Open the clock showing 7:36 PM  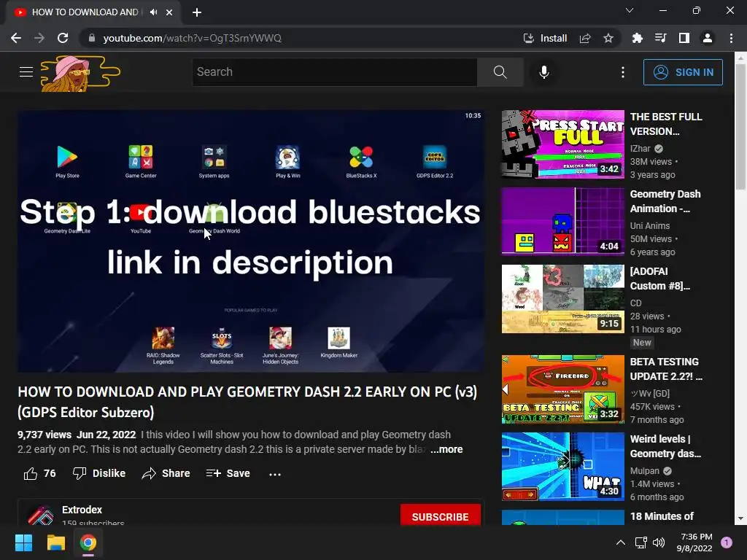click(x=694, y=542)
